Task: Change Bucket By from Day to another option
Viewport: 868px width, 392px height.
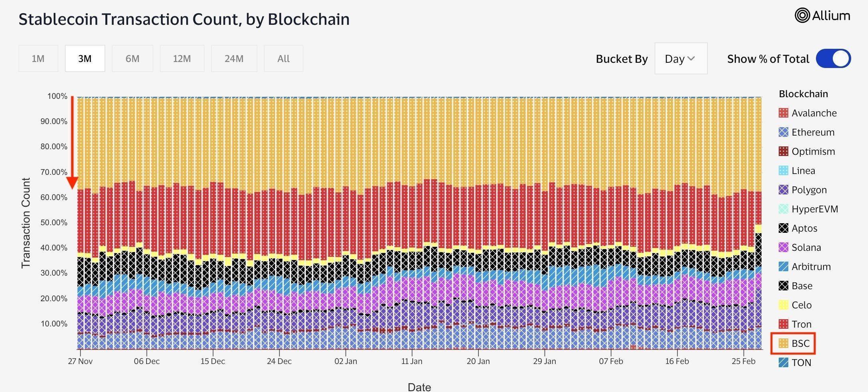Action: [x=681, y=58]
